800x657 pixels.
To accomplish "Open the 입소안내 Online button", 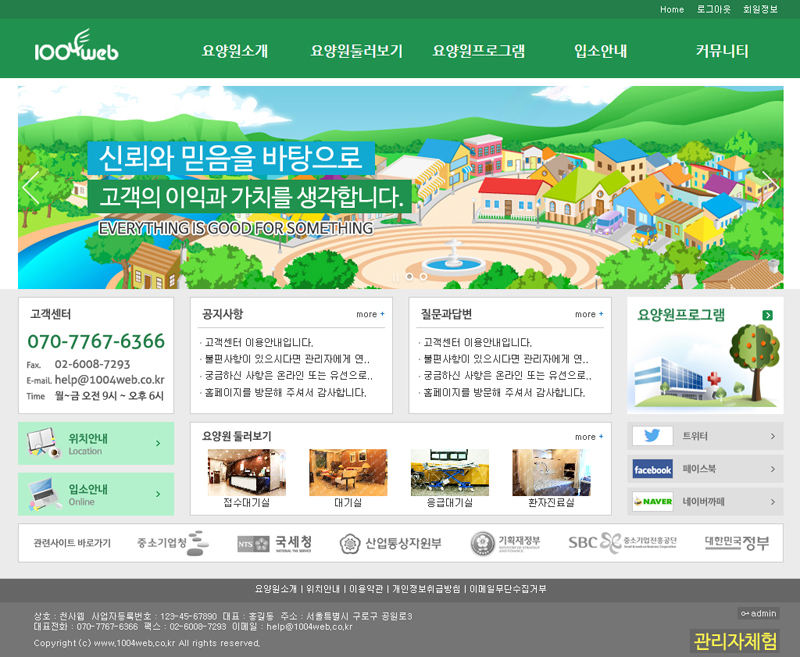I will click(96, 494).
